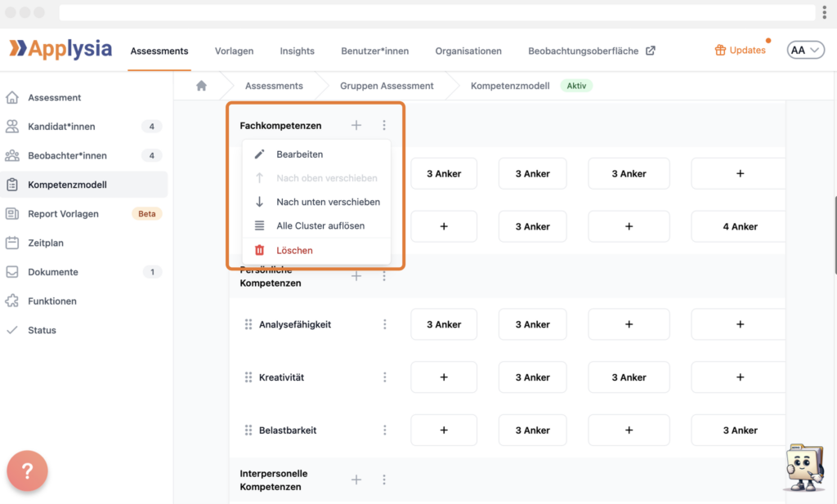The width and height of the screenshot is (837, 504).
Task: Select Bearbeiten in the context menu
Action: coord(299,154)
